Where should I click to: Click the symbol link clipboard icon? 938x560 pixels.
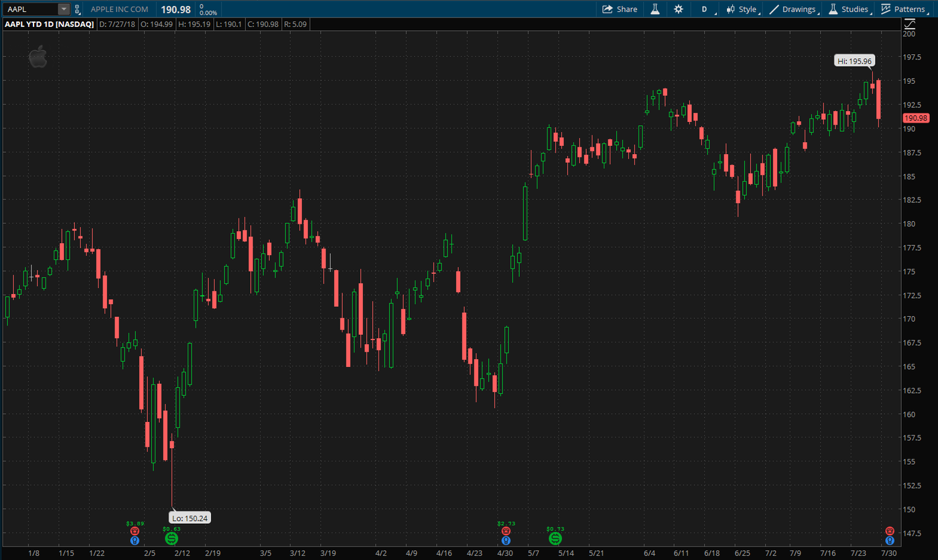tap(78, 9)
